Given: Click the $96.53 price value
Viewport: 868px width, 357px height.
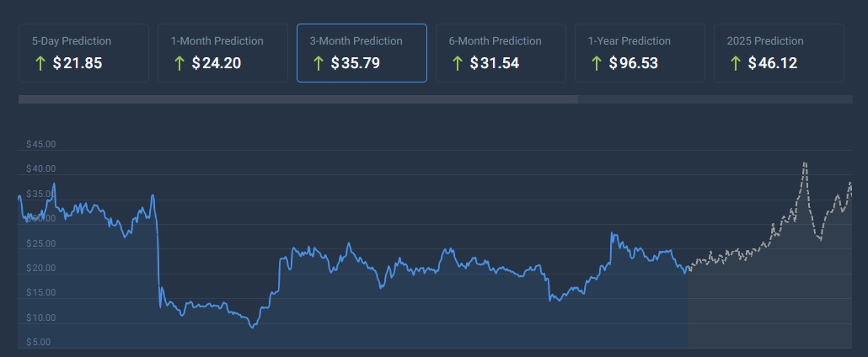Looking at the screenshot, I should 633,63.
